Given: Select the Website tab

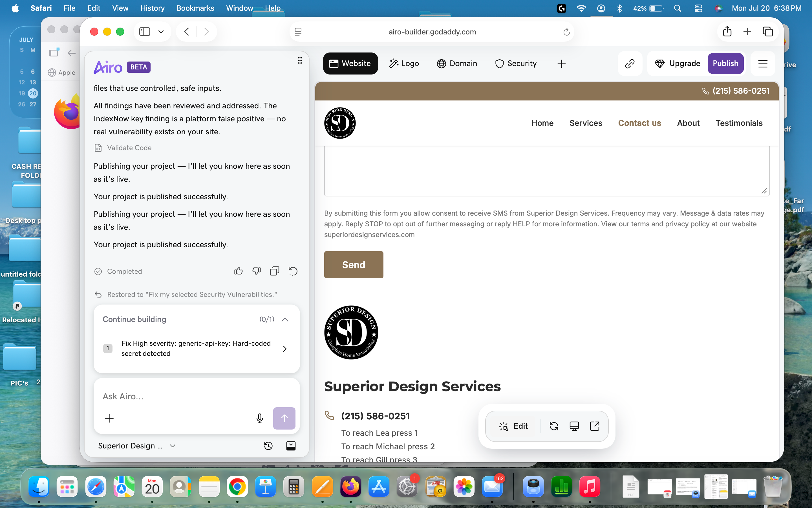Looking at the screenshot, I should tap(350, 63).
